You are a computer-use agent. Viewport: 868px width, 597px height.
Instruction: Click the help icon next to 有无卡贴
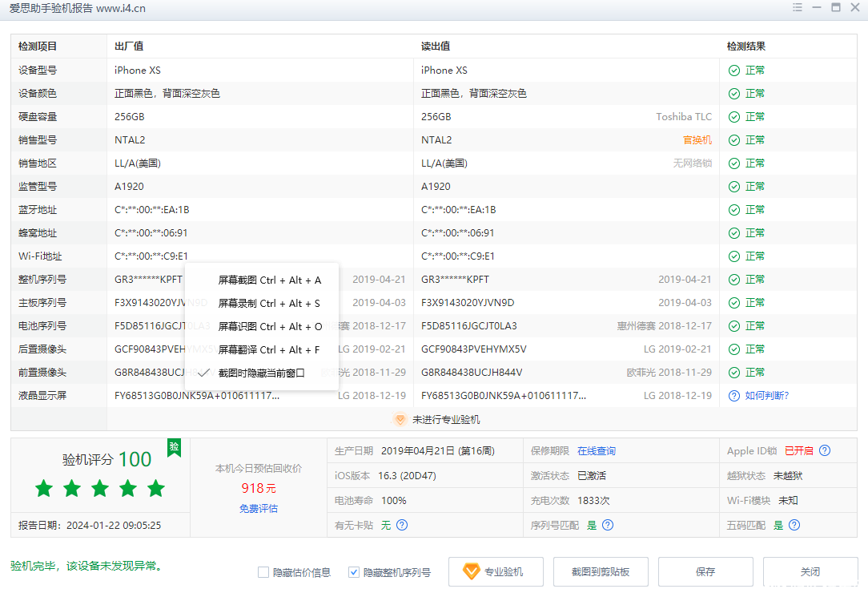pos(403,525)
